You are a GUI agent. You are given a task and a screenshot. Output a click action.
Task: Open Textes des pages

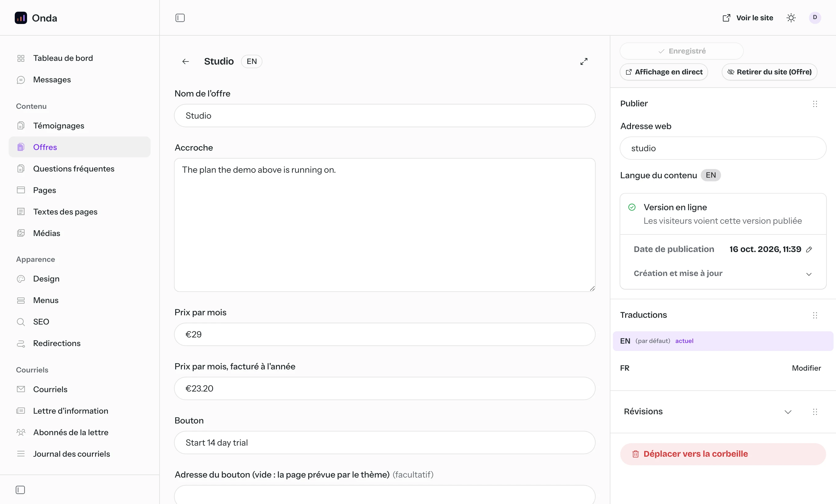pos(79,212)
